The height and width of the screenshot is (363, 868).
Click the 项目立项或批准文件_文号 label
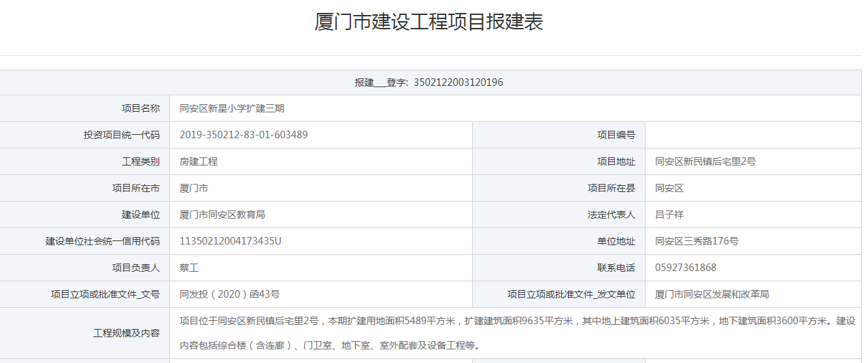pos(105,294)
